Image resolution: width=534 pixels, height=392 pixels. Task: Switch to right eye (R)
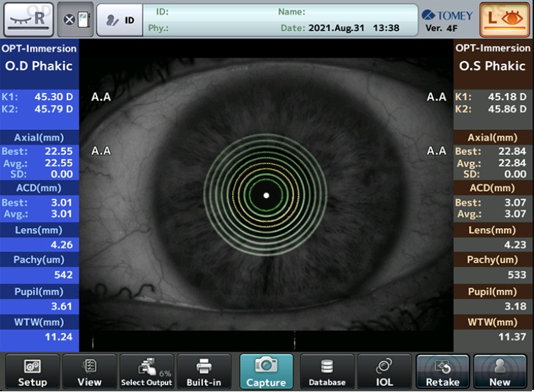(x=29, y=19)
